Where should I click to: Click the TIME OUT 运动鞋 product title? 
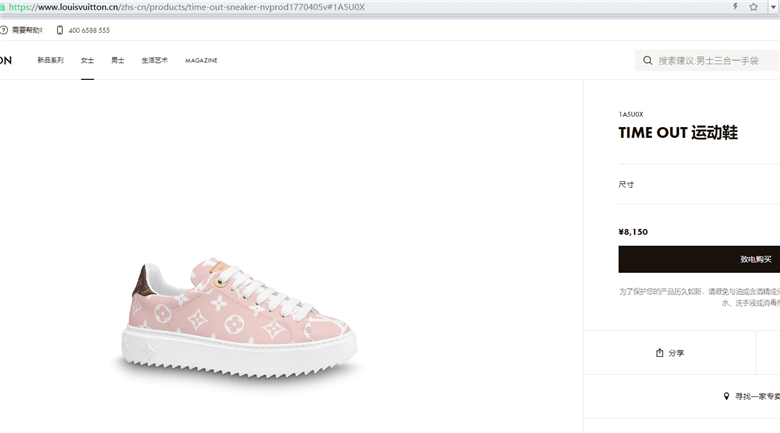[x=678, y=133]
